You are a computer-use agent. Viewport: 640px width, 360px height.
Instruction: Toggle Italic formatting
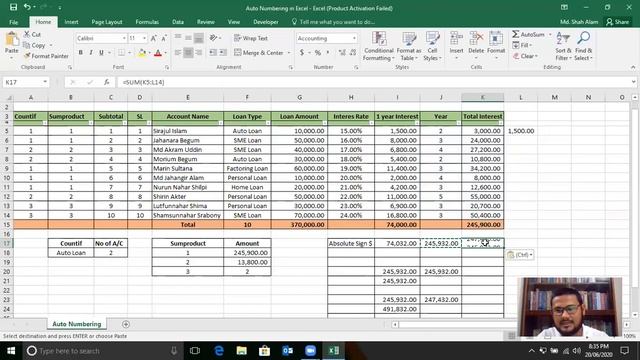tap(91, 53)
